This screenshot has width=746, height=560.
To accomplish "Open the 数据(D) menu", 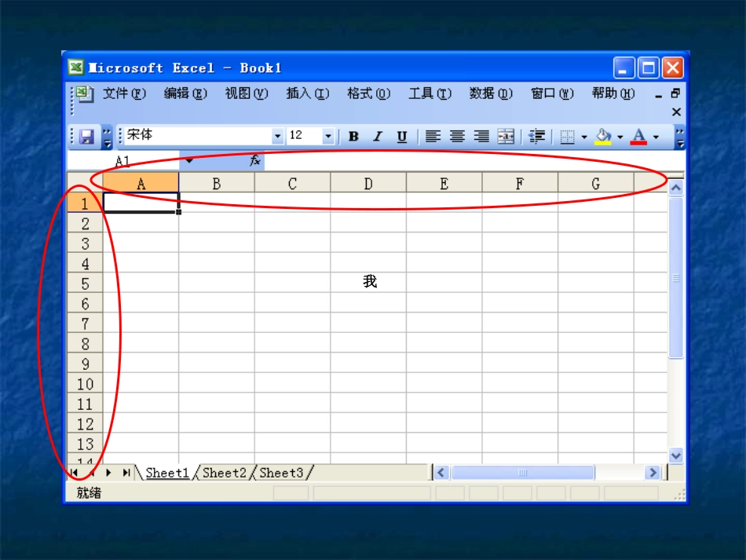I will coord(491,93).
